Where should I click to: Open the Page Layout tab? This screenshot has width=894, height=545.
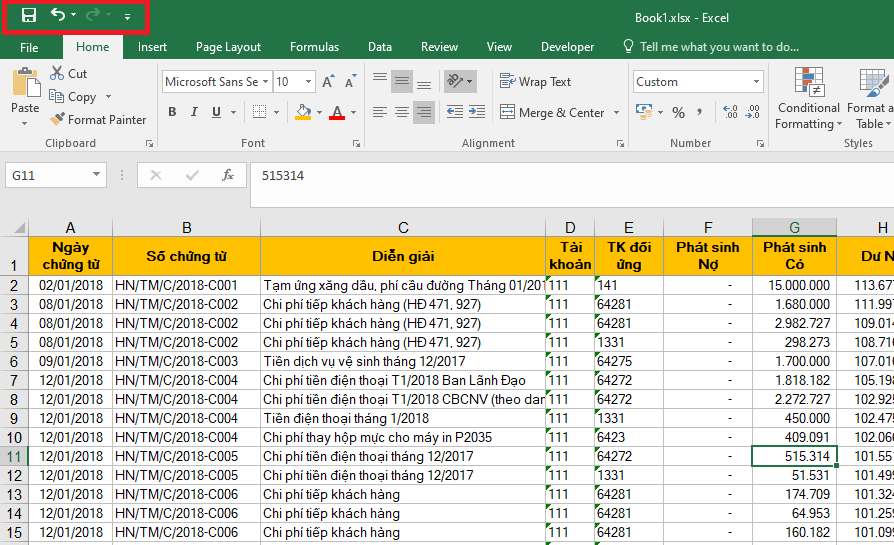click(x=228, y=47)
